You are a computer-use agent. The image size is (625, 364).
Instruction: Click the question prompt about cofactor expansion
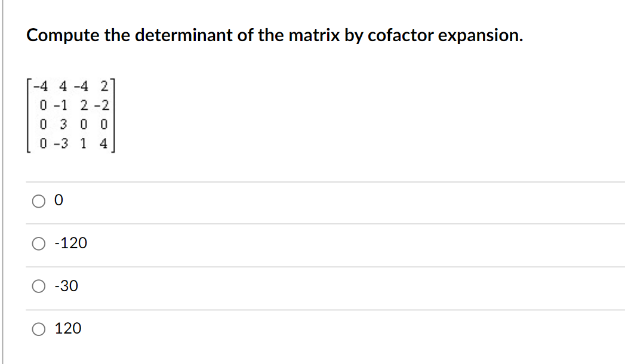tap(273, 35)
